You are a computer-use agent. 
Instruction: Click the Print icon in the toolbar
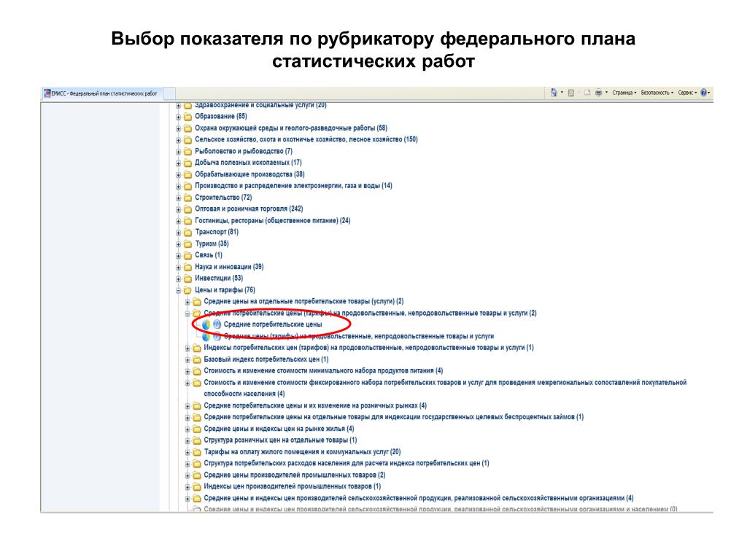598,93
